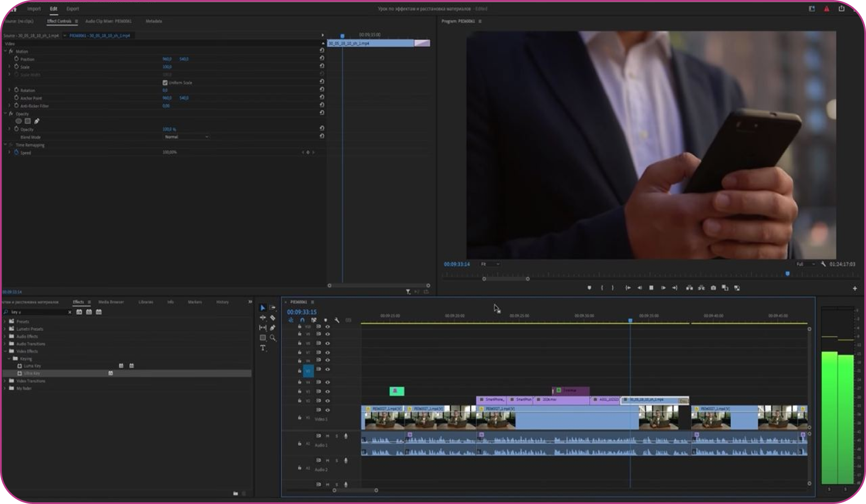
Task: Create a new custom bin in Effects
Action: 236,493
